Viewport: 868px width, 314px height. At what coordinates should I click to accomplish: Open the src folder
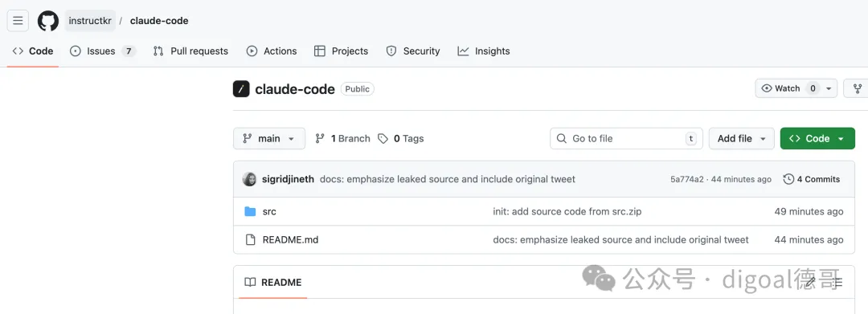269,211
